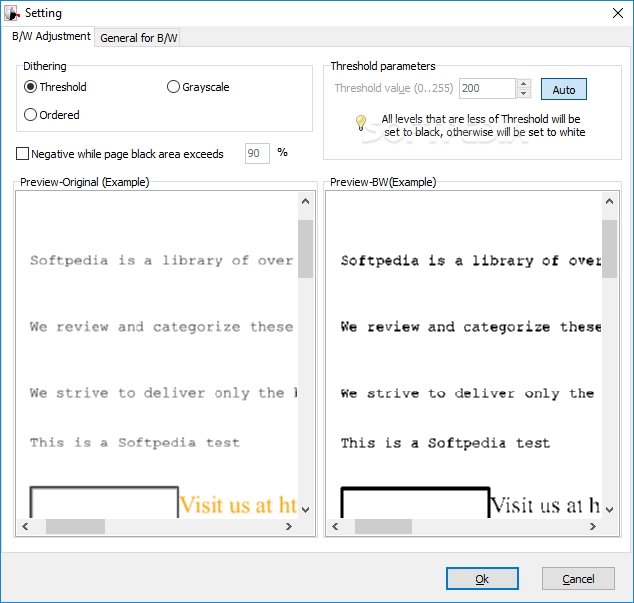The image size is (634, 603).
Task: Select the Grayscale dithering option
Action: [198, 87]
